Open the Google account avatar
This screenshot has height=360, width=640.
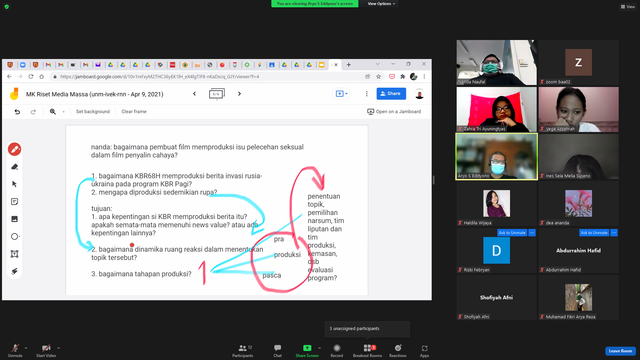[419, 94]
